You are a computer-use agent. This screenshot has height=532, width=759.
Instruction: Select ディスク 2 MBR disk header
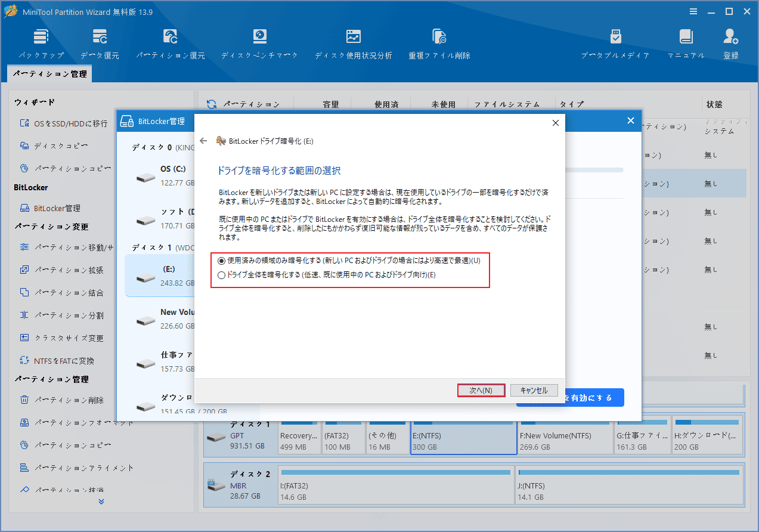(240, 485)
